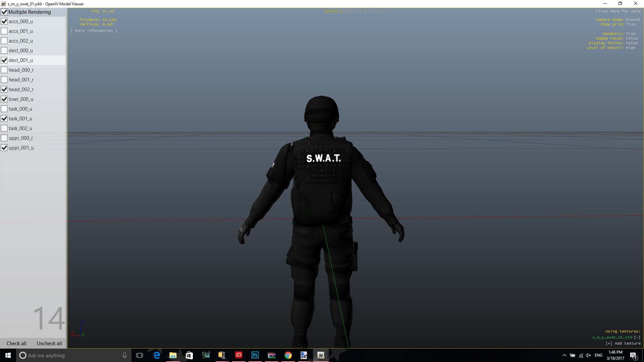The image size is (644, 362).
Task: Show hidden system tray icons
Action: point(564,355)
